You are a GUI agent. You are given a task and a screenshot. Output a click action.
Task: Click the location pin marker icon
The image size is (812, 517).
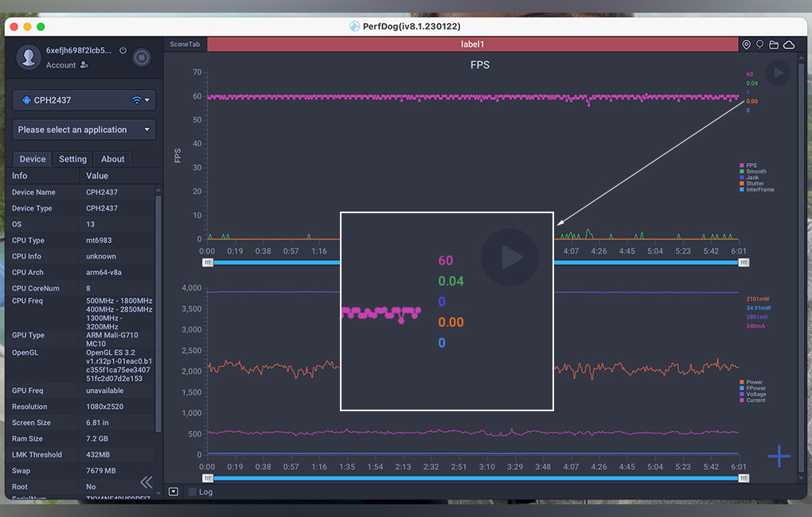(746, 45)
